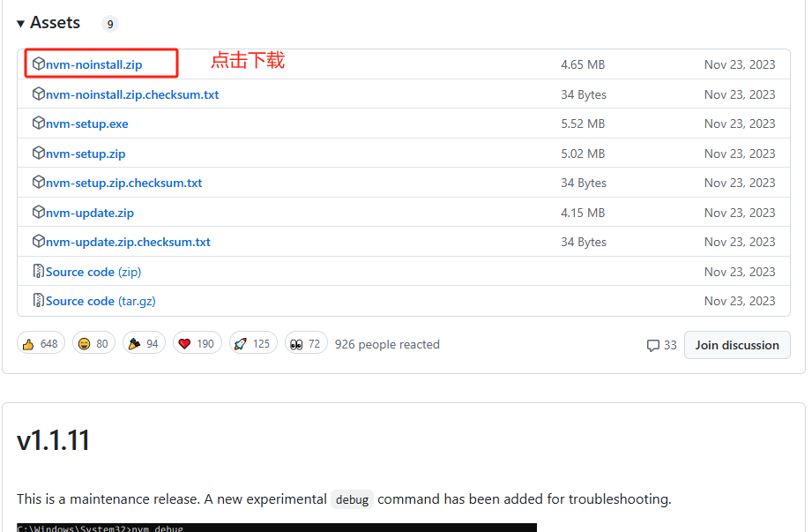The height and width of the screenshot is (532, 812).
Task: Add thumbs up reaction with 648
Action: 41,343
